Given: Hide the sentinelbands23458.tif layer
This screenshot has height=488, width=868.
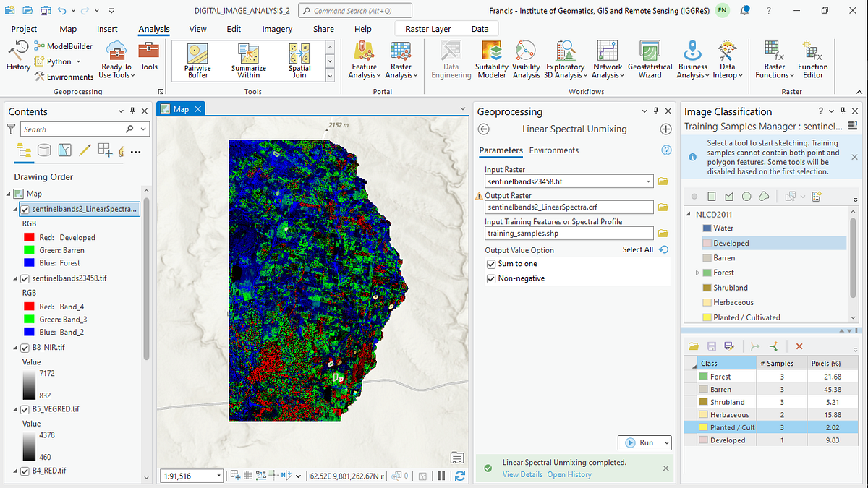Looking at the screenshot, I should point(25,278).
